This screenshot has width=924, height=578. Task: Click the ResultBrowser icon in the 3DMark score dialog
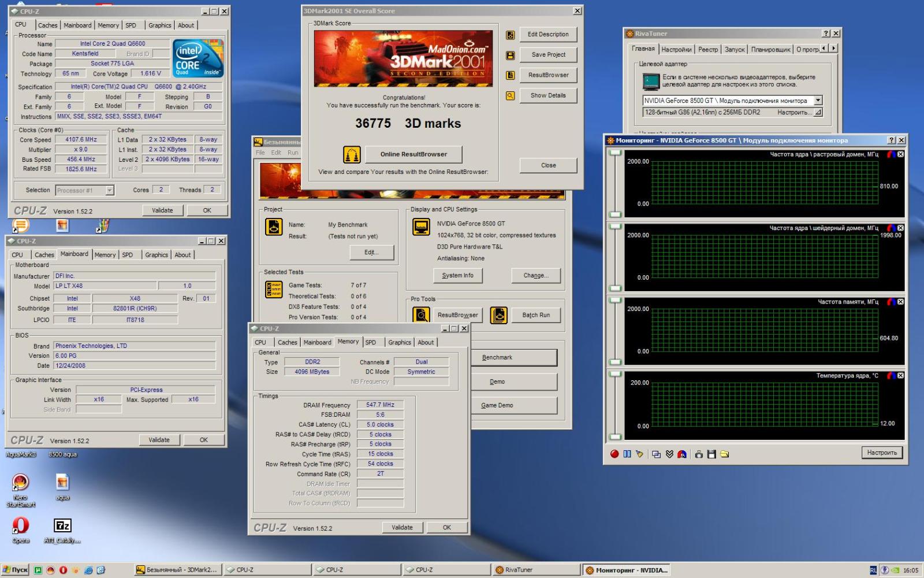tap(511, 75)
